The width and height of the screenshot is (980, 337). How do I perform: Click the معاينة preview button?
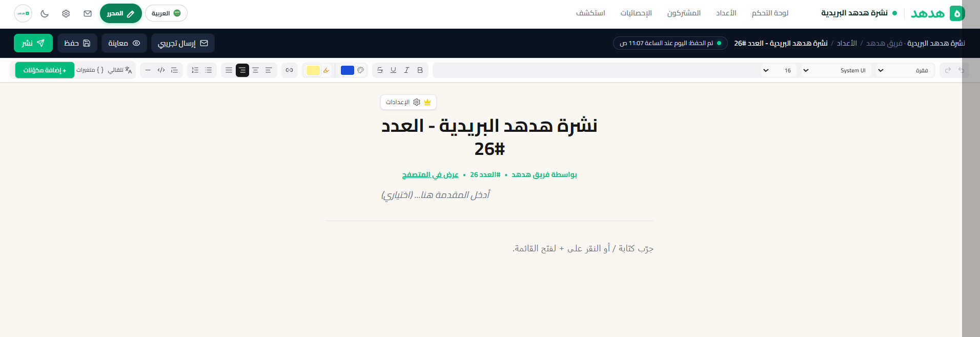tap(124, 43)
